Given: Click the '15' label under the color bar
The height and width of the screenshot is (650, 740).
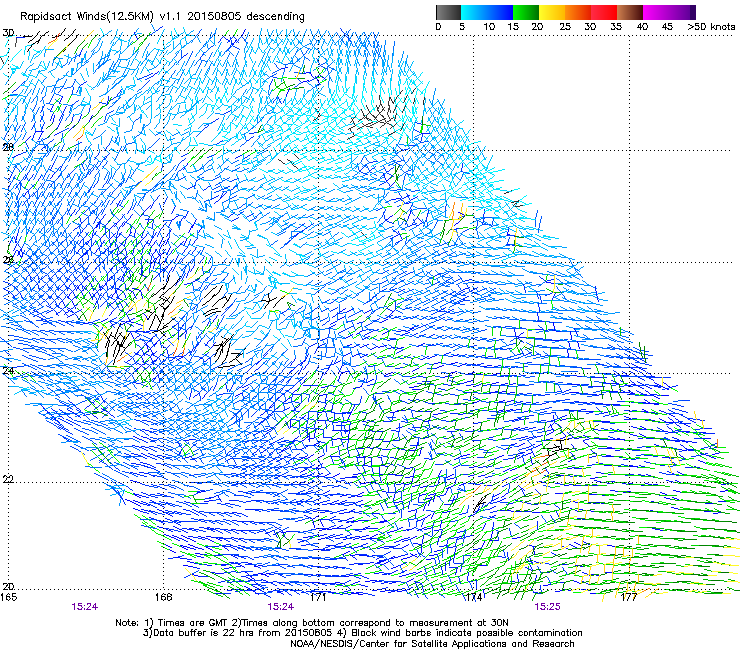Looking at the screenshot, I should point(513,27).
